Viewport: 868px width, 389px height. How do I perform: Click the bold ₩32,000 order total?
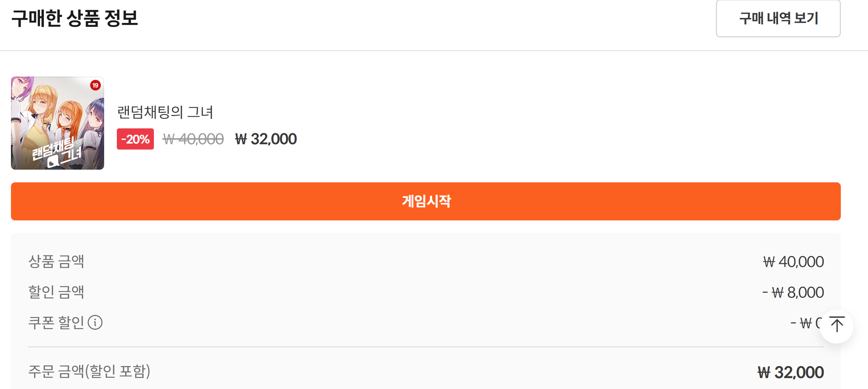point(791,372)
